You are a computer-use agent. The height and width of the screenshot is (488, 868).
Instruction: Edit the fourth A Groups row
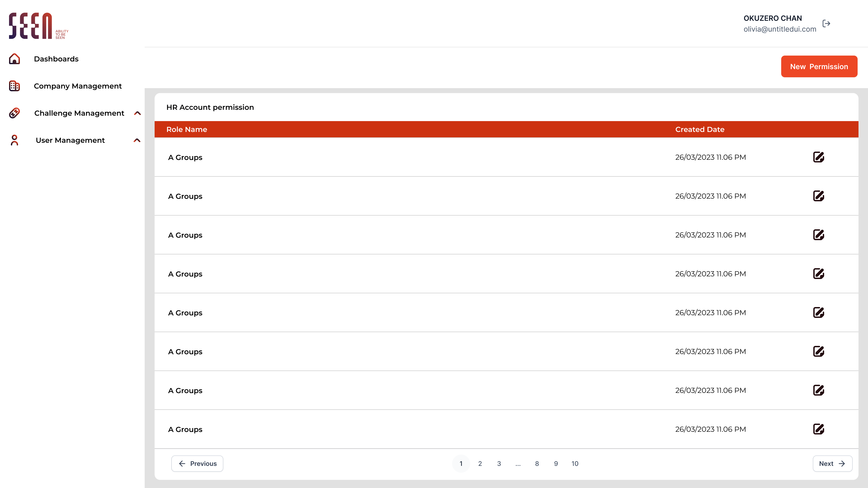click(x=818, y=274)
